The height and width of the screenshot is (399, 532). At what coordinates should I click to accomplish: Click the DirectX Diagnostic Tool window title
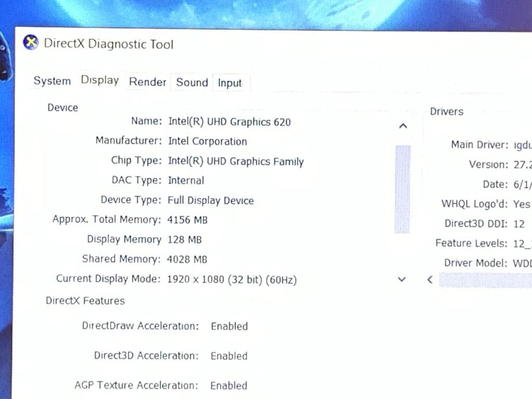[109, 44]
